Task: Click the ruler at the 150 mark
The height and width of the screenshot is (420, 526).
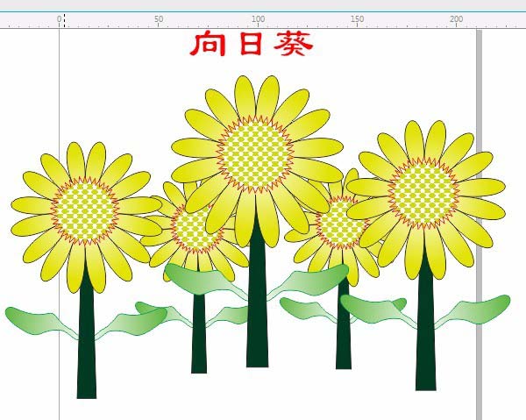Action: click(358, 19)
